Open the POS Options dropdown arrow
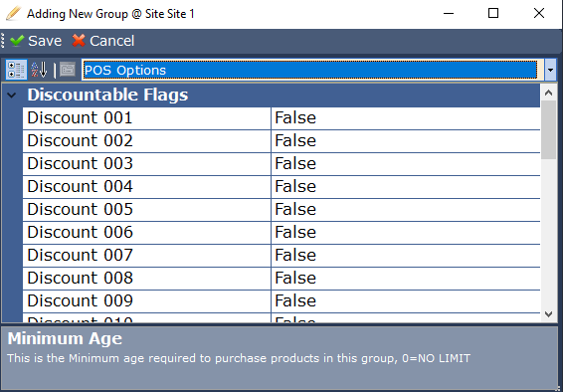 [x=550, y=70]
